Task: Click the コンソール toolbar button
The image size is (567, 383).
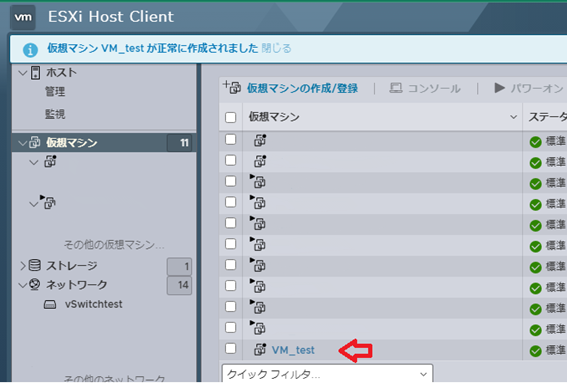Action: [425, 88]
